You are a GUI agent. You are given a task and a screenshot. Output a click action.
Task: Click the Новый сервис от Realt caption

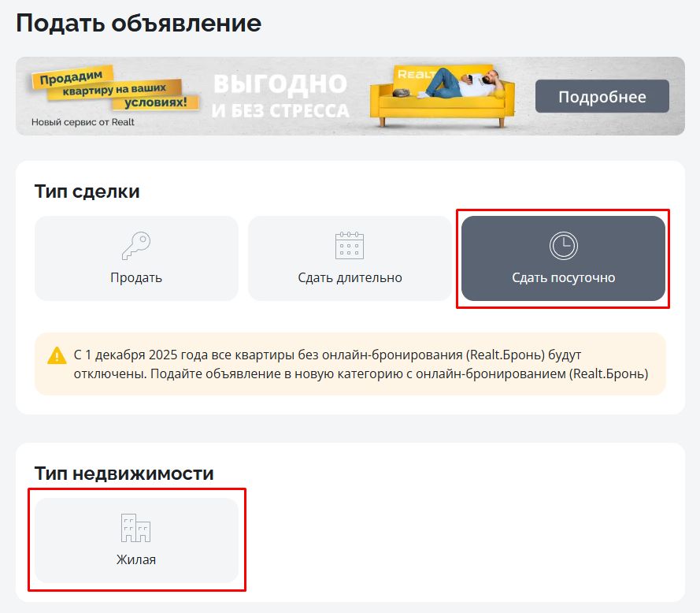tap(83, 122)
